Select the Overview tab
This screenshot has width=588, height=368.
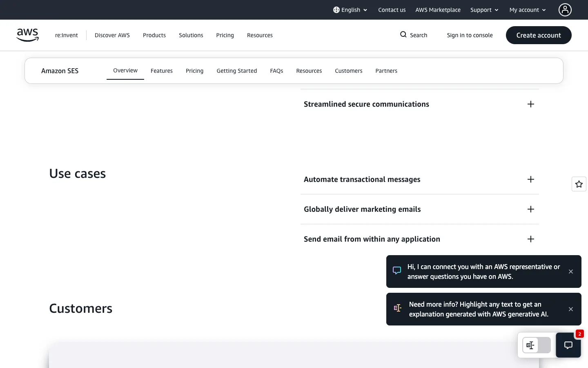pyautogui.click(x=125, y=70)
